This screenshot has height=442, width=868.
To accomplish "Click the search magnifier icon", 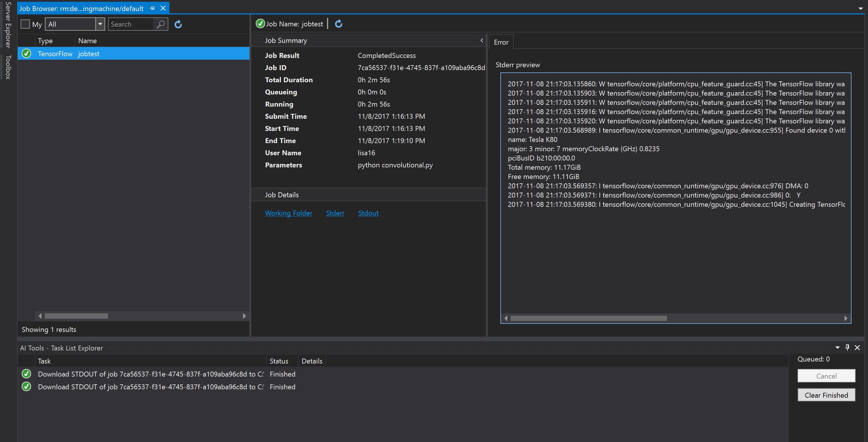I will [x=161, y=24].
